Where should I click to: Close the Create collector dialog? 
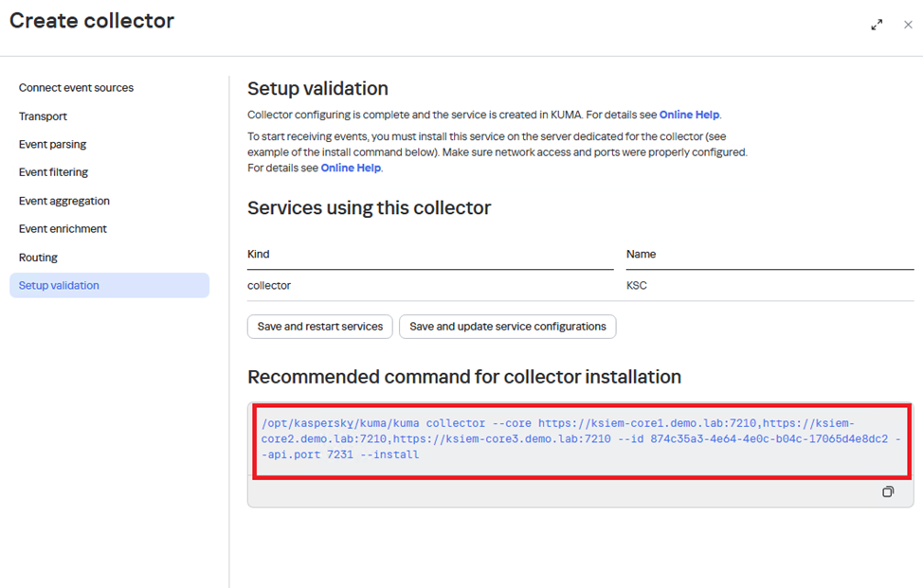point(908,25)
